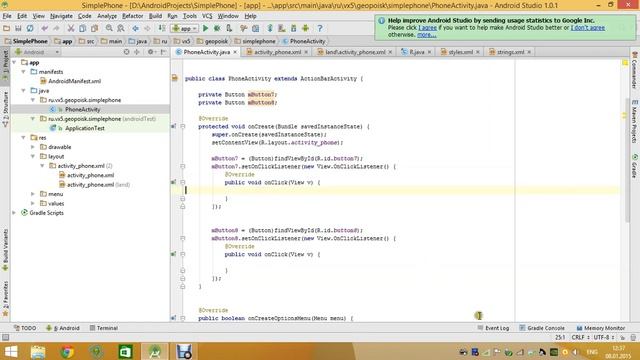640x360 pixels.
Task: Open the Terminal tool window
Action: 104,328
